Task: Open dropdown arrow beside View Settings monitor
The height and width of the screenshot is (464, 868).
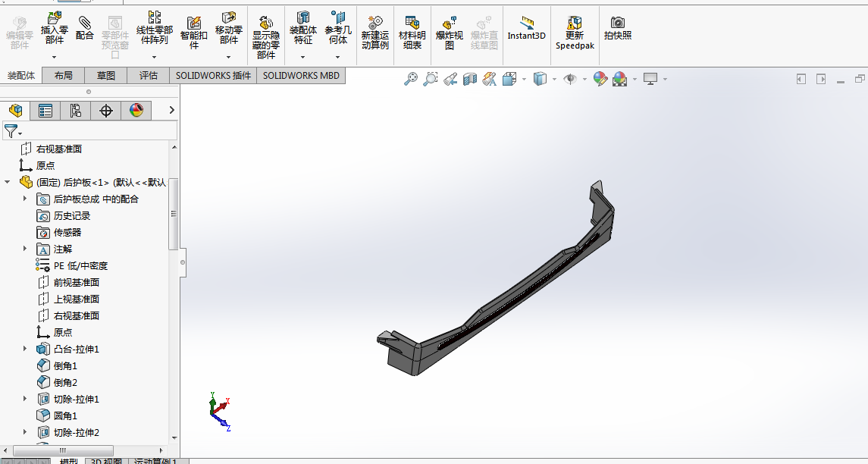Action: pos(665,79)
